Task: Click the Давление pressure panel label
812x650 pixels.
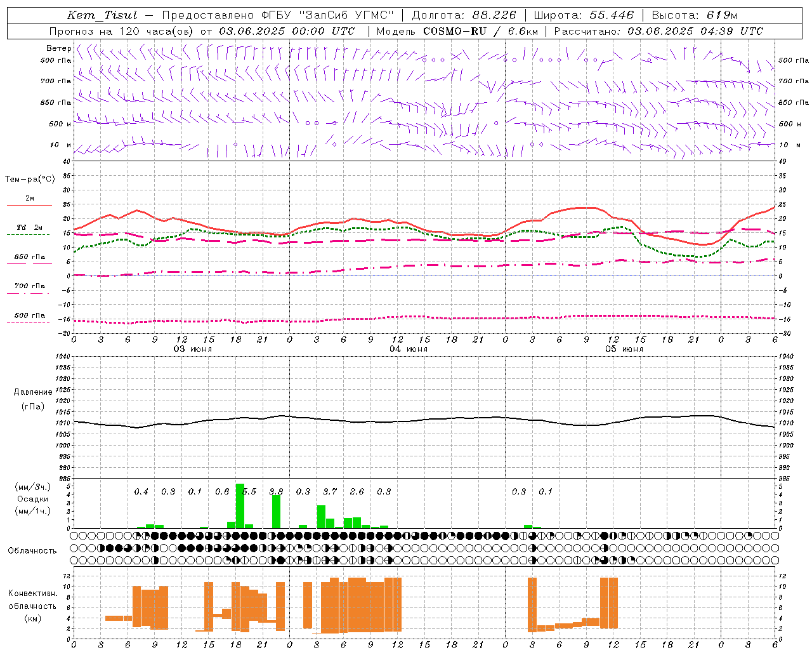Action: coord(33,392)
